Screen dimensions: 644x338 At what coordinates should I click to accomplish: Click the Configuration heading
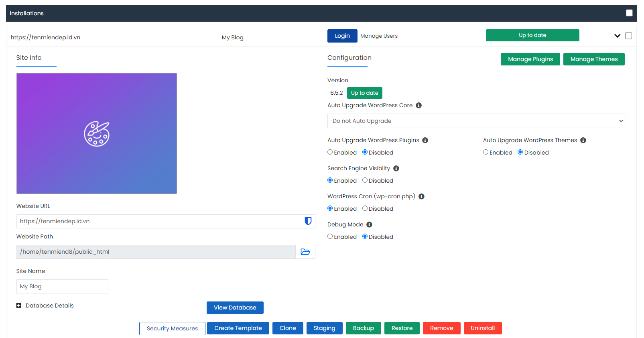pos(349,57)
